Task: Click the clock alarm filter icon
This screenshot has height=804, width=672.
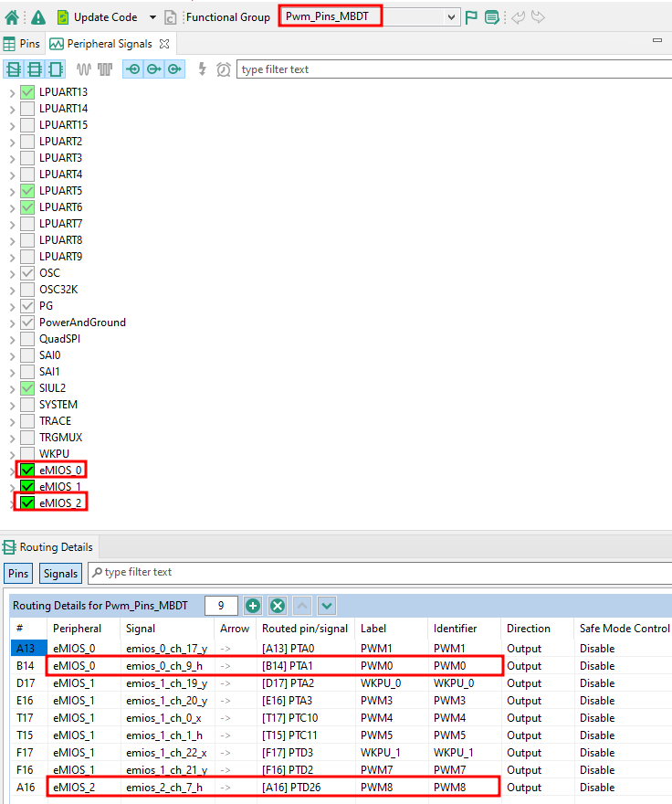Action: coord(224,69)
